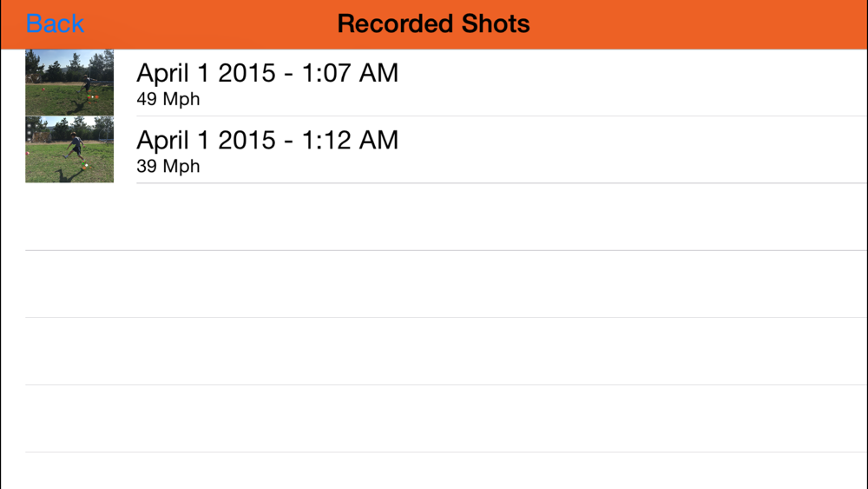Click the orange header bar right of the title
868x489 pixels.
[694, 23]
